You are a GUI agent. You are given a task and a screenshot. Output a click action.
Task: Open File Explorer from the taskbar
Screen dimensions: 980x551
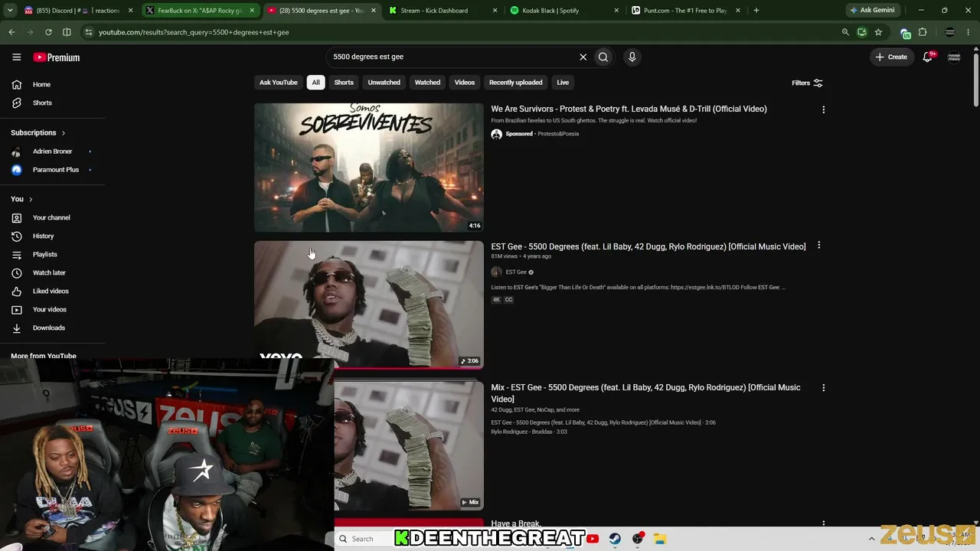coord(659,539)
